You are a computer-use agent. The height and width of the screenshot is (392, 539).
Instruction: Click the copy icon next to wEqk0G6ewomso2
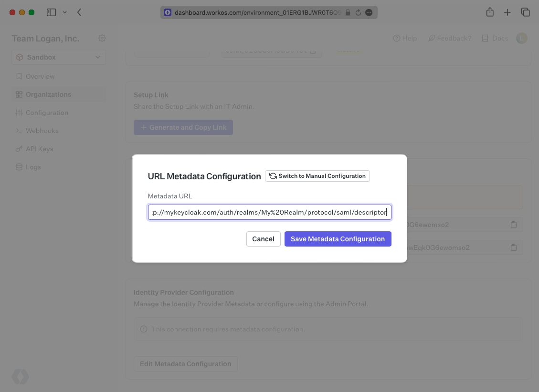tap(514, 247)
